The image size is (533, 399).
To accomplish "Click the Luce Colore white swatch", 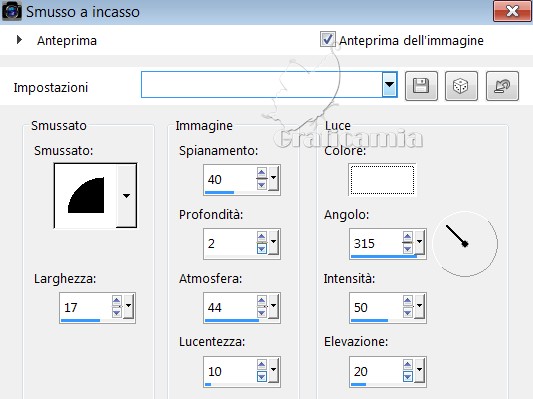I will [382, 180].
